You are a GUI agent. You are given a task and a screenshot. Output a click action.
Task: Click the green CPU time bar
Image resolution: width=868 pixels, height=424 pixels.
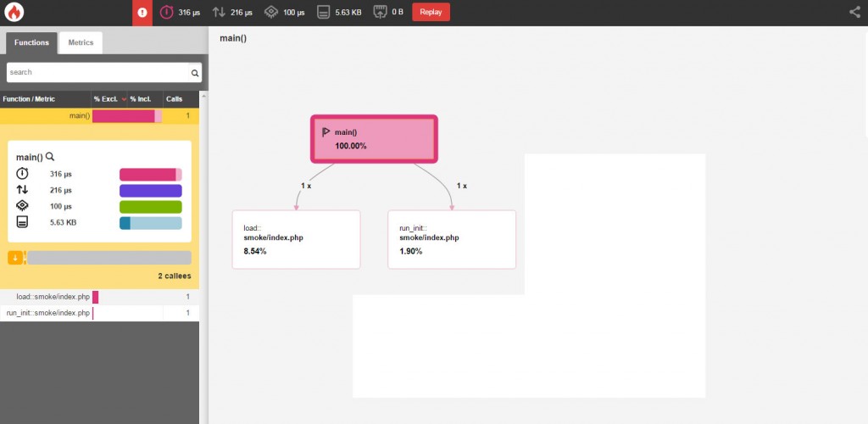coord(151,206)
